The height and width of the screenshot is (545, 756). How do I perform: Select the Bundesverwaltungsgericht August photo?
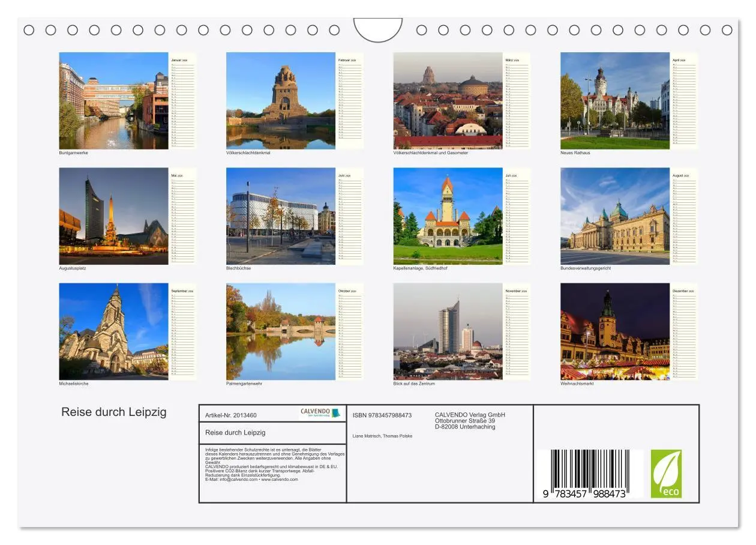(615, 216)
